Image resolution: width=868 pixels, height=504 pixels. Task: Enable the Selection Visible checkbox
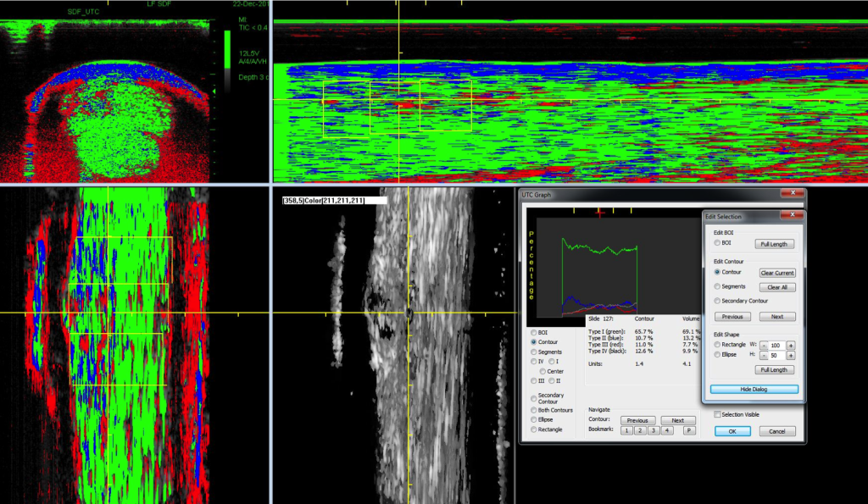point(717,414)
